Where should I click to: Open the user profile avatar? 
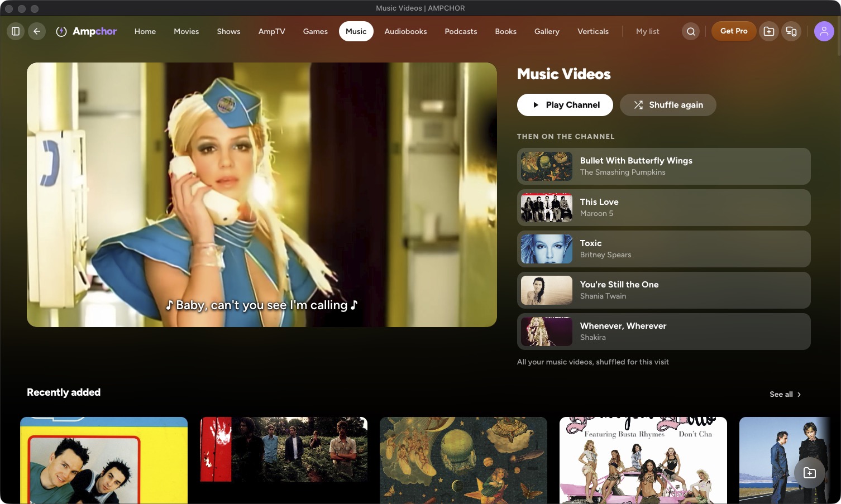coord(824,31)
